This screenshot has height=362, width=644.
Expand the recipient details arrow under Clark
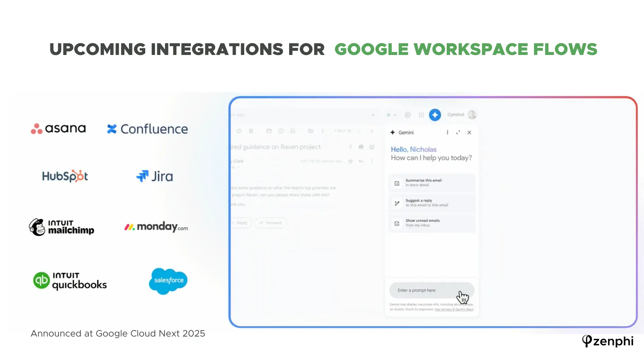click(x=238, y=167)
